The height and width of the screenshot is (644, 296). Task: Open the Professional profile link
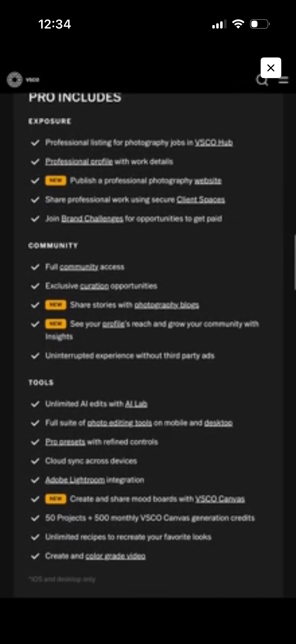[x=79, y=162]
